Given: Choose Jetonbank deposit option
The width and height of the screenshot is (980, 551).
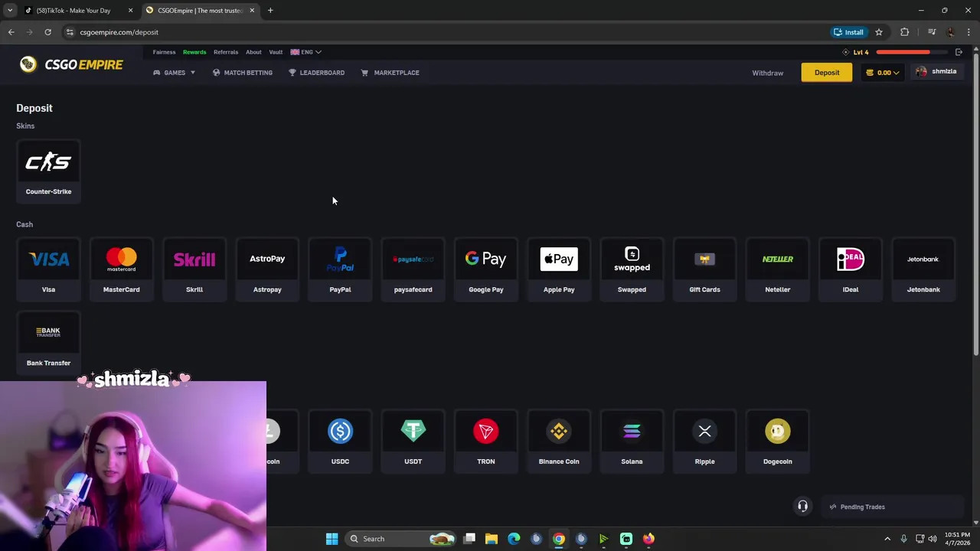Looking at the screenshot, I should click(923, 269).
